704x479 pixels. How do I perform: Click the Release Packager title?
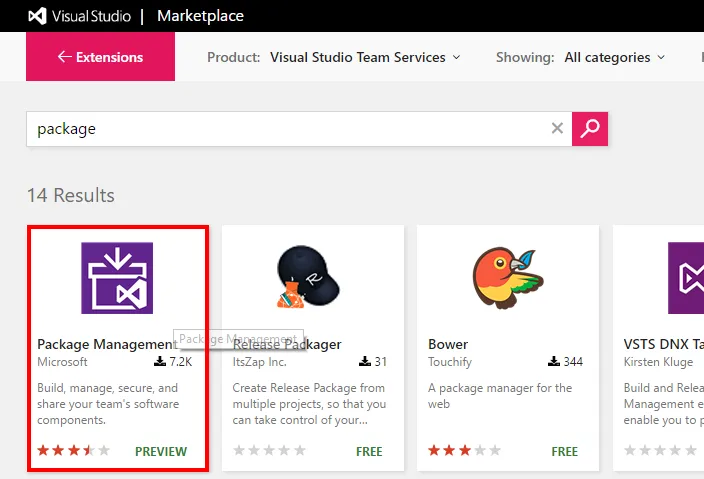[287, 344]
